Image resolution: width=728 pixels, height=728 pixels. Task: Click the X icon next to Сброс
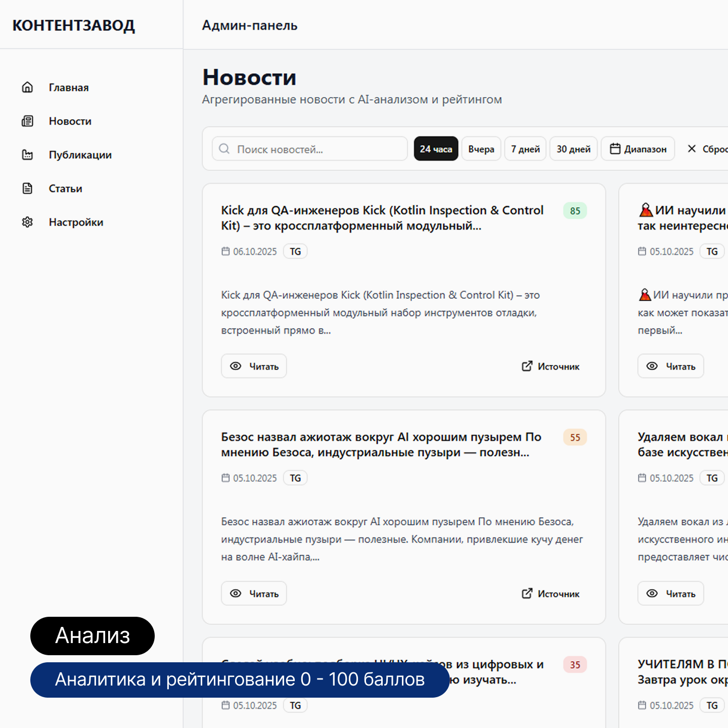(692, 149)
